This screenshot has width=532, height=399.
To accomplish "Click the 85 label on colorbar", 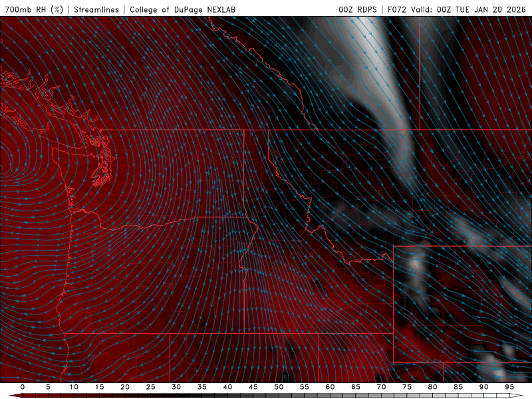I will (x=458, y=387).
